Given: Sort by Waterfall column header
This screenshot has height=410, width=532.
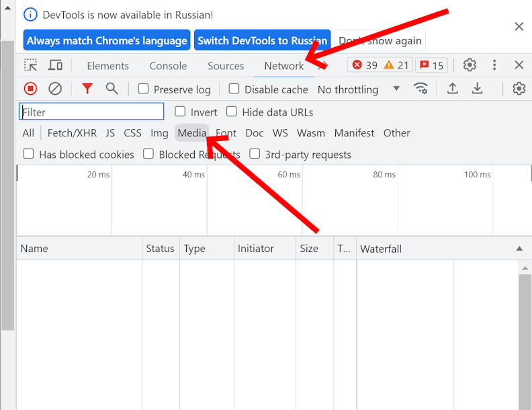Looking at the screenshot, I should 444,249.
